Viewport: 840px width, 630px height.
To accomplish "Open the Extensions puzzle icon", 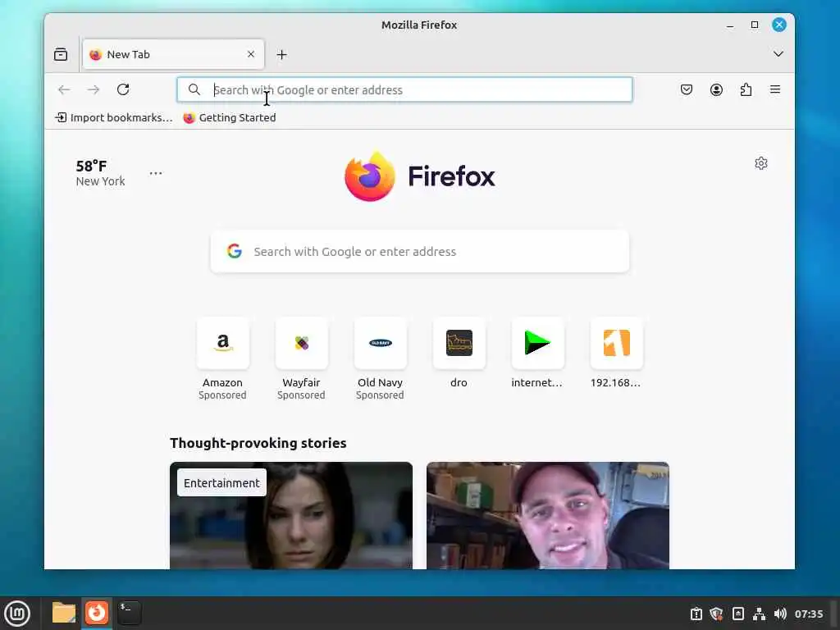I will coord(746,89).
